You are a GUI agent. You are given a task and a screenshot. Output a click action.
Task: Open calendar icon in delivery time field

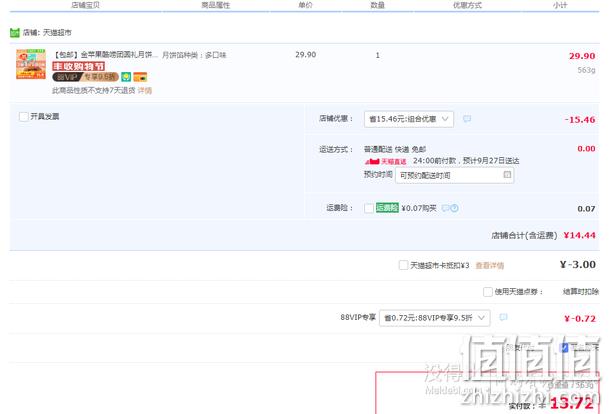(507, 175)
